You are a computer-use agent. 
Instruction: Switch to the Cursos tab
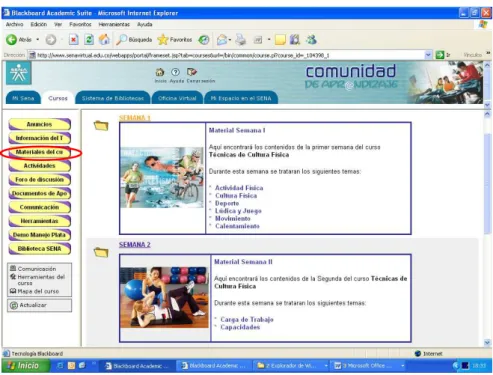coord(58,98)
